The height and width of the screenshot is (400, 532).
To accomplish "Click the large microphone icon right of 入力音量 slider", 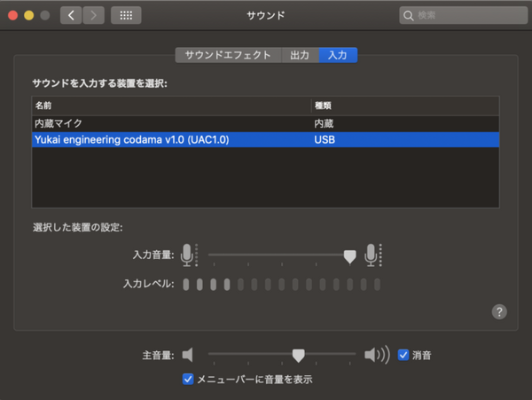I will [x=372, y=255].
